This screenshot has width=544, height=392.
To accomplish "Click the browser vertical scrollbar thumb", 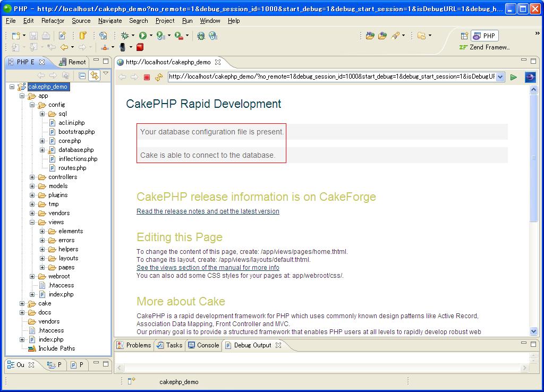I will tap(533, 157).
